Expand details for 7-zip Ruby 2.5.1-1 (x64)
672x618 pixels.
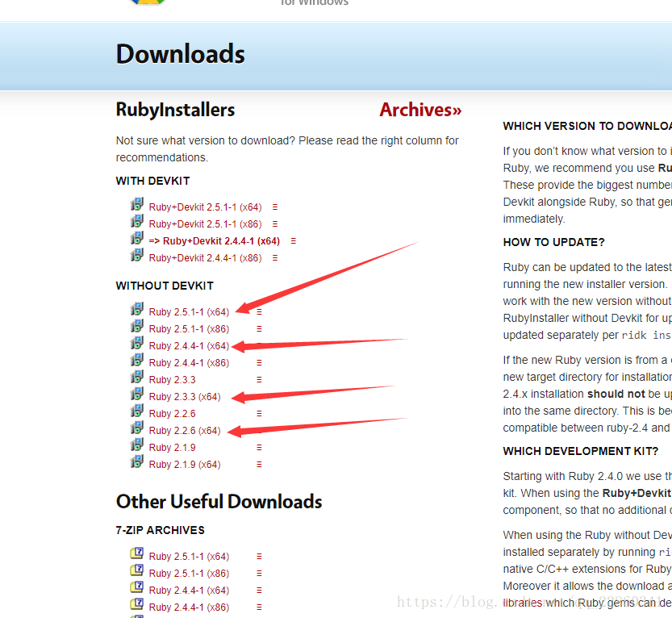tap(259, 557)
